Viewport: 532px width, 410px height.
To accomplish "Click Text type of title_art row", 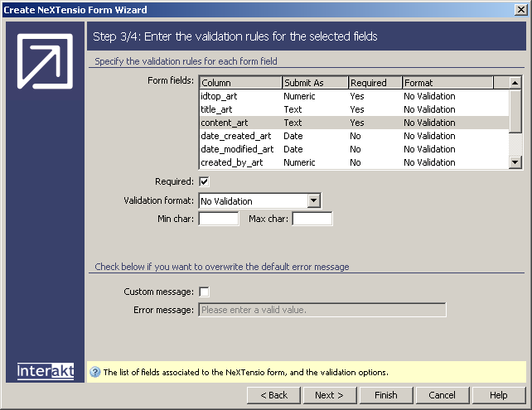I will pos(293,109).
